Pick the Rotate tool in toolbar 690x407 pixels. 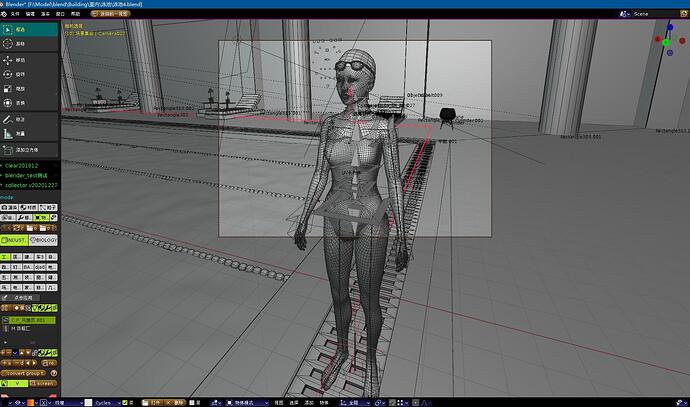(29, 74)
